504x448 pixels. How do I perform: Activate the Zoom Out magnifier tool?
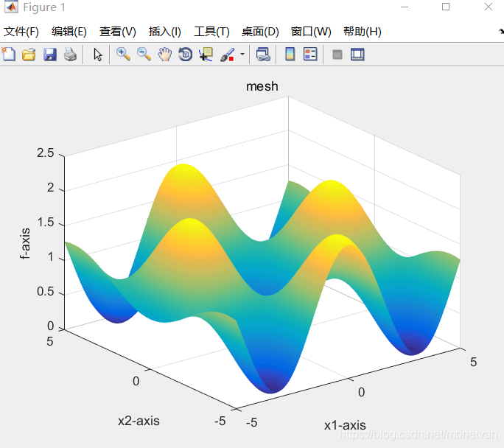[x=144, y=55]
